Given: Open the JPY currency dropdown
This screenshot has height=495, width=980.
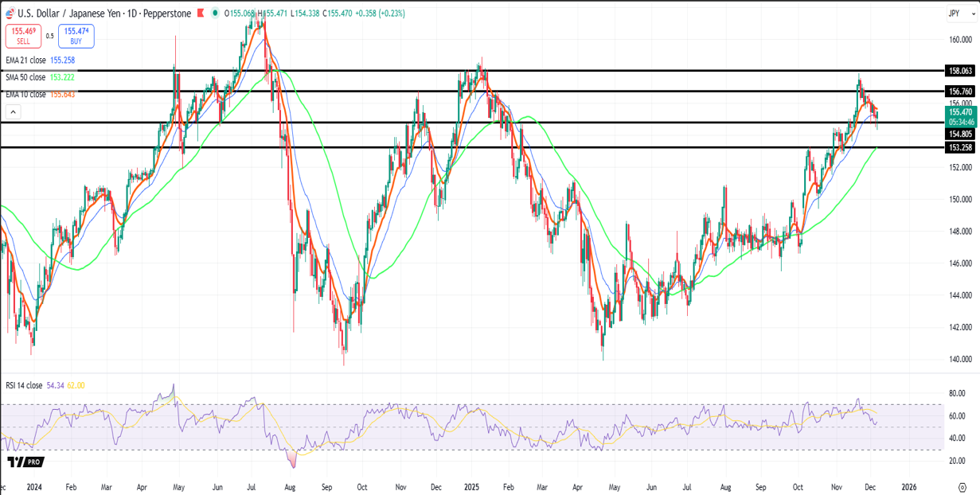Looking at the screenshot, I should (954, 14).
